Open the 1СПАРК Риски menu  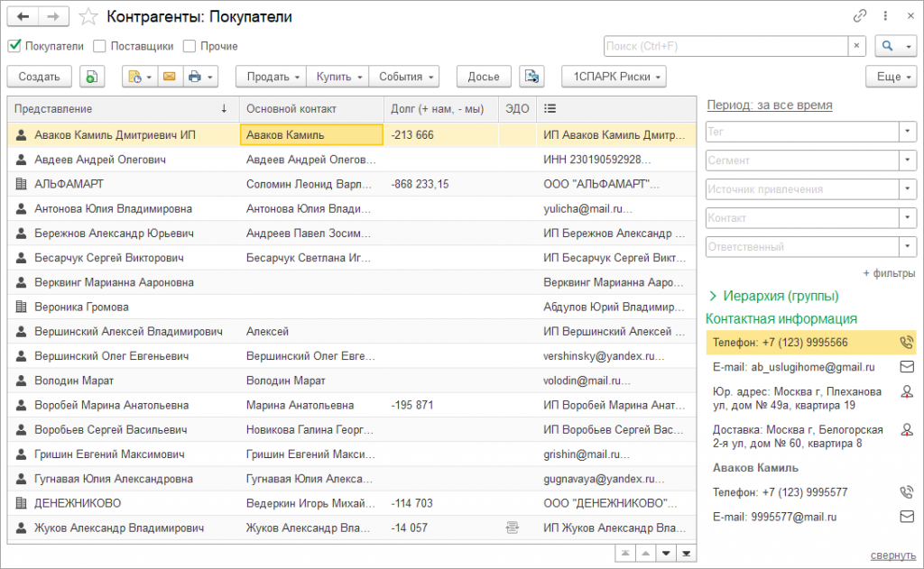point(614,77)
